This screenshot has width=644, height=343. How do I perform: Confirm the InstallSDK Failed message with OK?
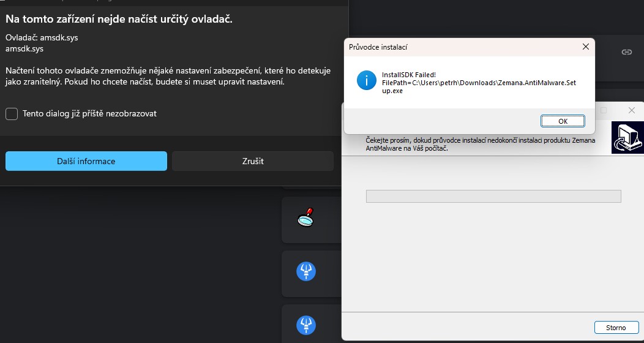tap(563, 121)
